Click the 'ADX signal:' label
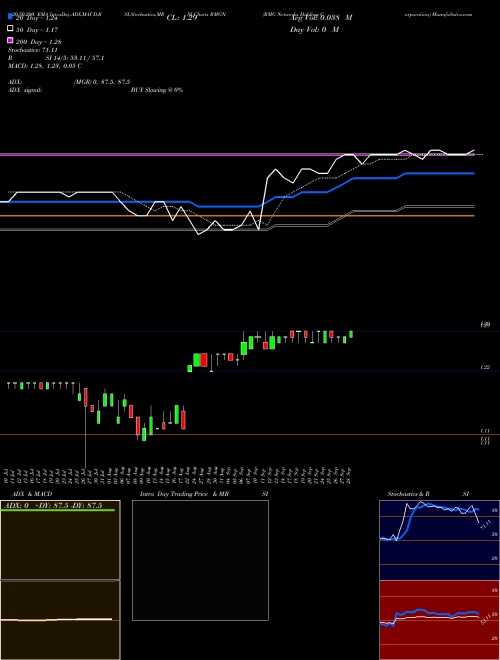Screen dimensions: 500x660 click(25, 90)
